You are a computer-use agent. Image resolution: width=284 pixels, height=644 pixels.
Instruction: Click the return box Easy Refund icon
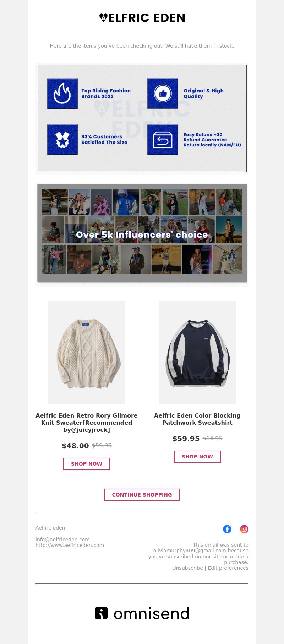coord(163,139)
